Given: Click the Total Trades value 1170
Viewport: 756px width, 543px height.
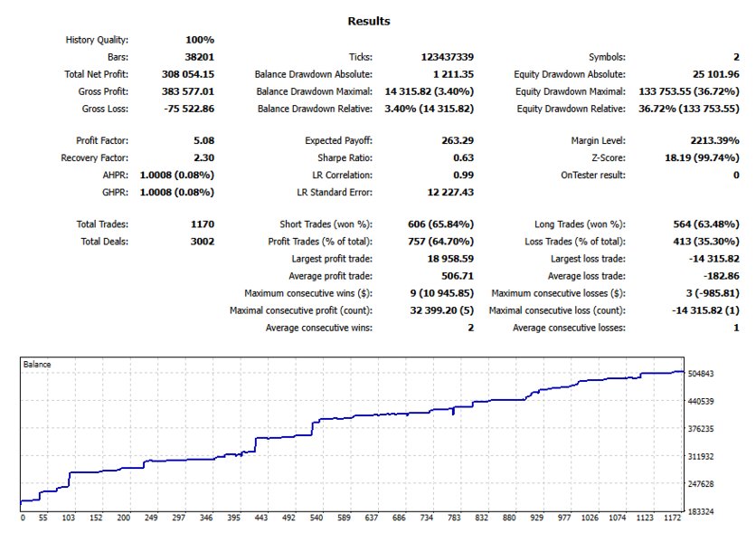Looking at the screenshot, I should (x=203, y=224).
